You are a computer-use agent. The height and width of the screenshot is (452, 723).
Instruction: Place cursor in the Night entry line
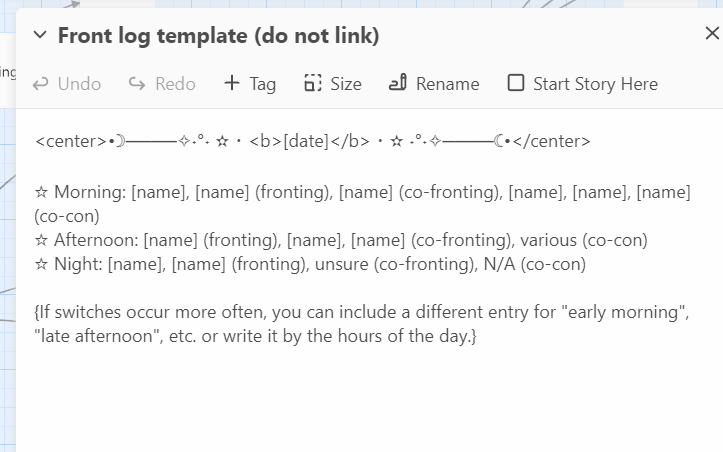coord(310,264)
